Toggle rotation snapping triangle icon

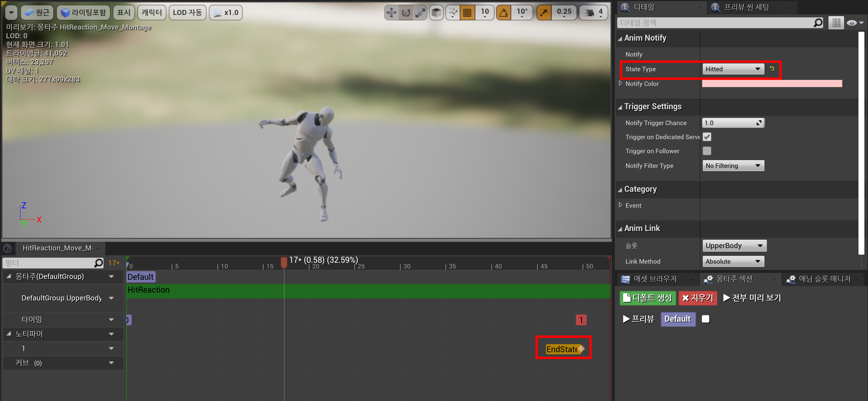tap(503, 13)
